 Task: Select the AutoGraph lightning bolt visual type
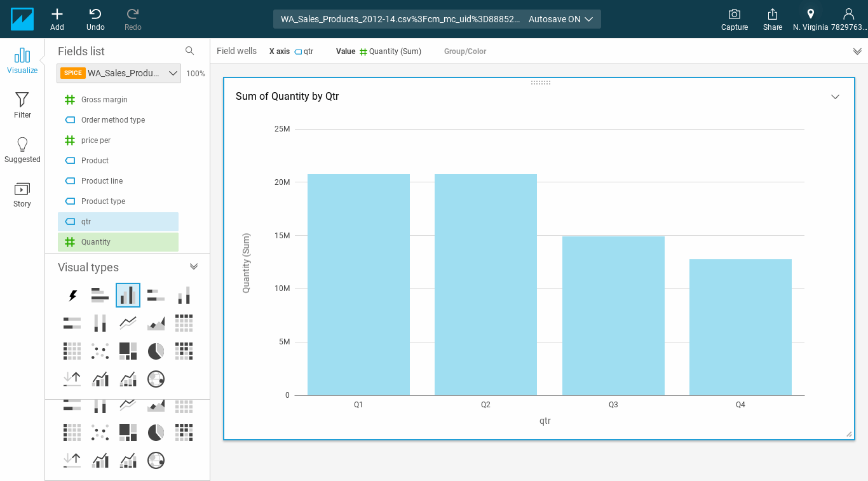click(72, 295)
